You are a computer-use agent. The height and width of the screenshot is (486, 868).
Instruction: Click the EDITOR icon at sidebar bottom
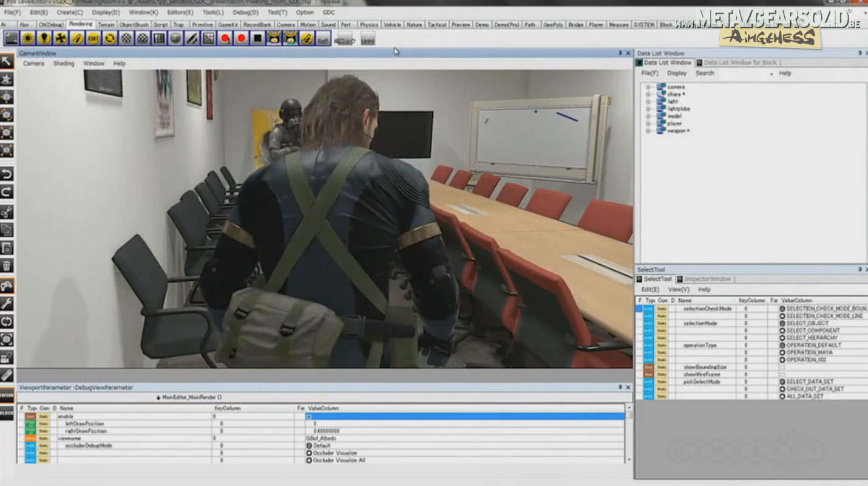pyautogui.click(x=7, y=395)
